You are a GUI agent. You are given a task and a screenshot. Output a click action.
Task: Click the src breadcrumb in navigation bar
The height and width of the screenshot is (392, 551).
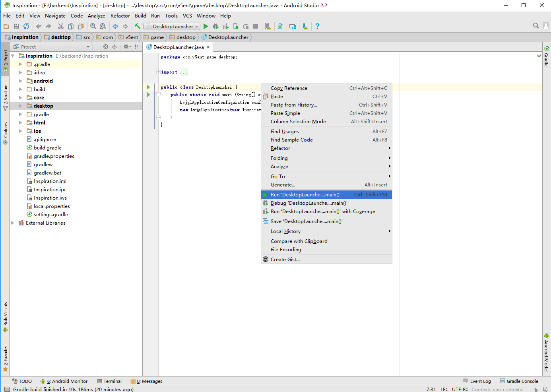84,37
